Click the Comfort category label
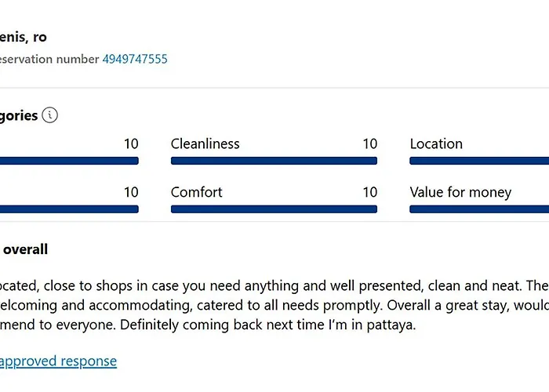The height and width of the screenshot is (392, 549). [x=197, y=192]
